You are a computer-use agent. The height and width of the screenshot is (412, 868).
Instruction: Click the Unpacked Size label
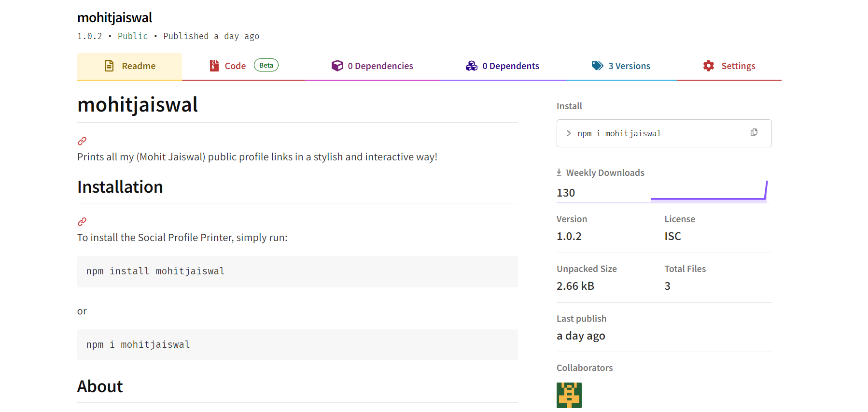(x=587, y=269)
